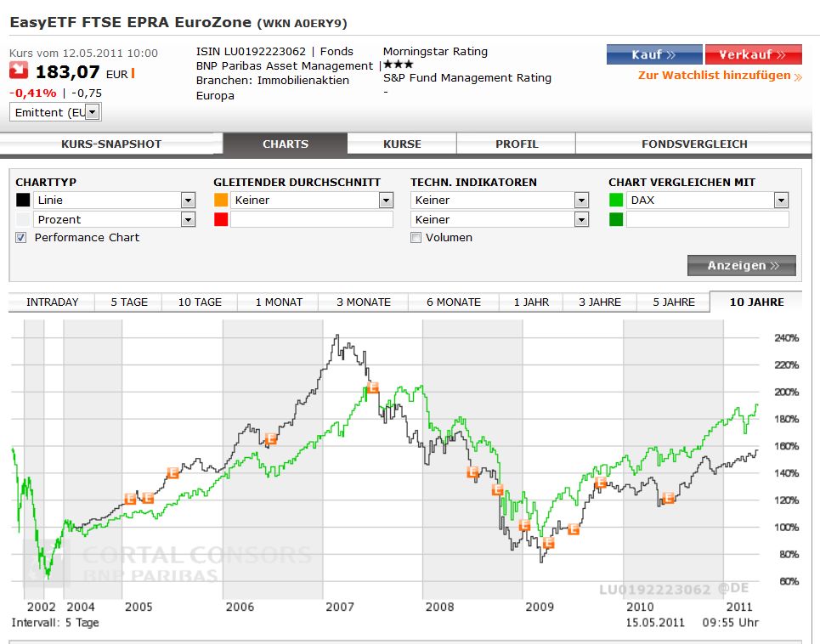Viewport: 820px width, 644px height.
Task: Click the second comparison input field
Action: click(x=707, y=219)
